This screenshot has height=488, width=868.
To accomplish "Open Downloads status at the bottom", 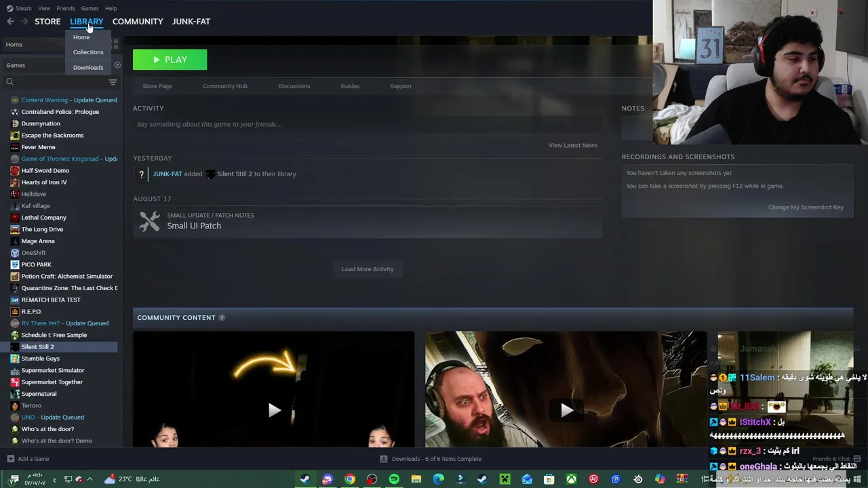I will [x=431, y=459].
